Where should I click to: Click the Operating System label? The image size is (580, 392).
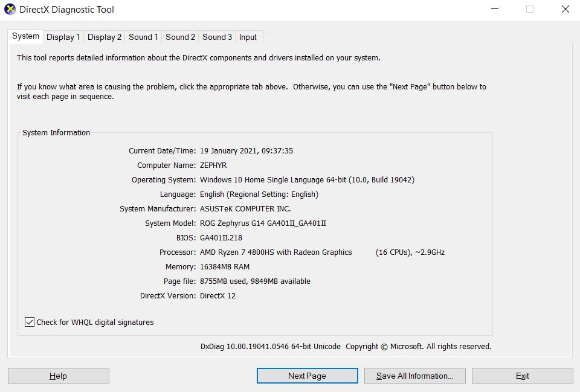(x=164, y=180)
